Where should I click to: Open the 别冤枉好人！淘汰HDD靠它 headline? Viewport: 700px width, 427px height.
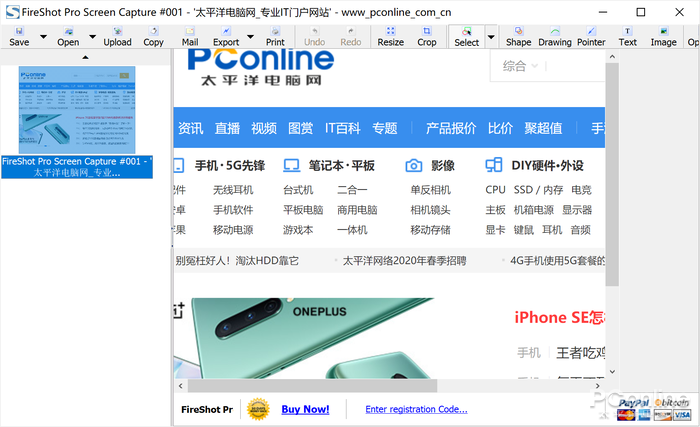237,261
